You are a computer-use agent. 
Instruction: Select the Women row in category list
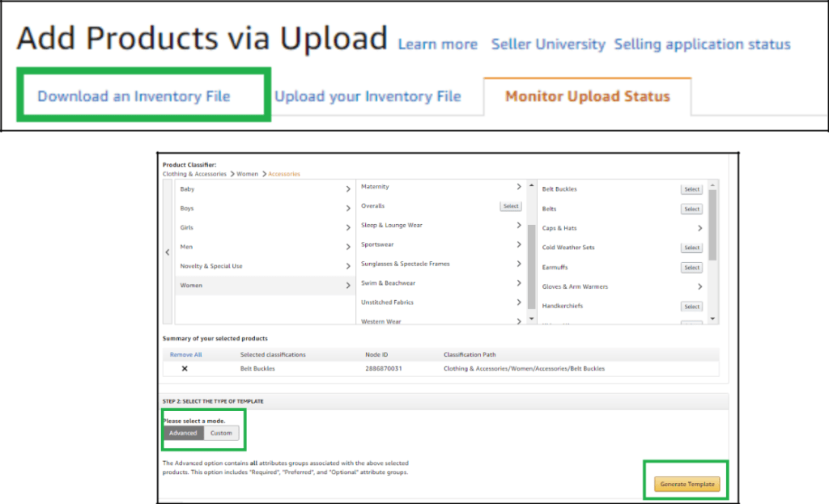click(x=265, y=286)
